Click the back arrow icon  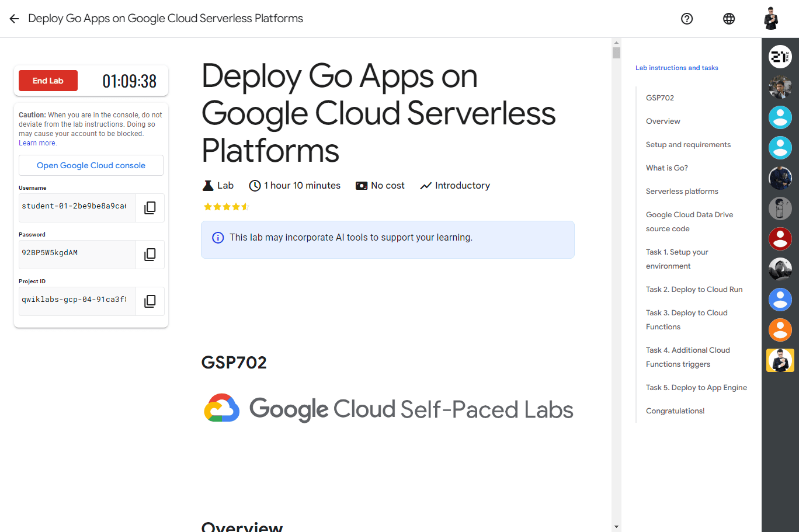click(x=15, y=19)
